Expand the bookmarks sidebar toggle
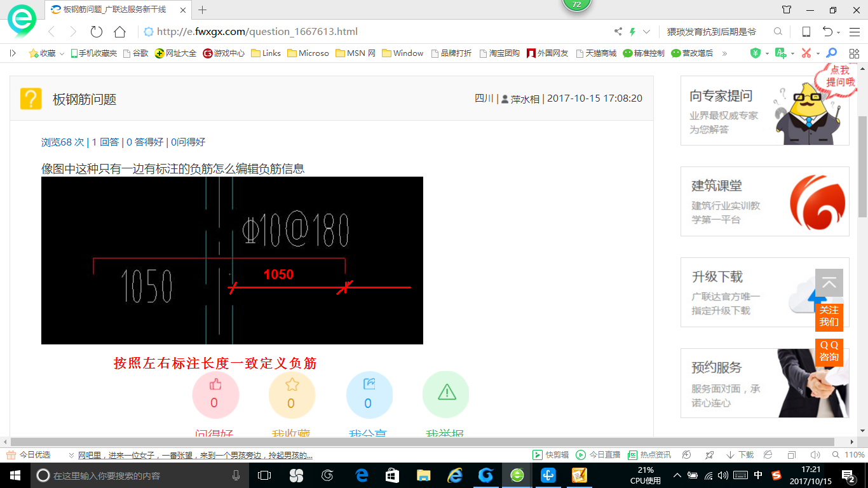 click(13, 53)
